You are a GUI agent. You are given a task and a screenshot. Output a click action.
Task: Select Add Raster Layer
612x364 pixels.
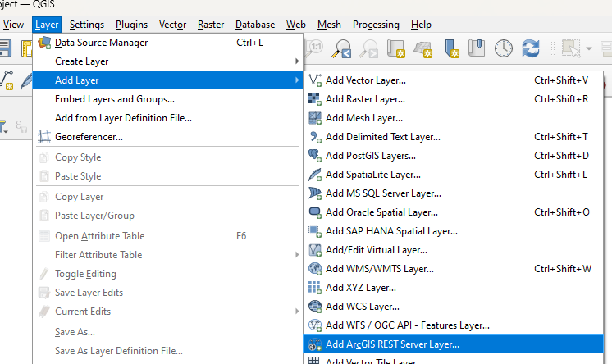point(365,99)
